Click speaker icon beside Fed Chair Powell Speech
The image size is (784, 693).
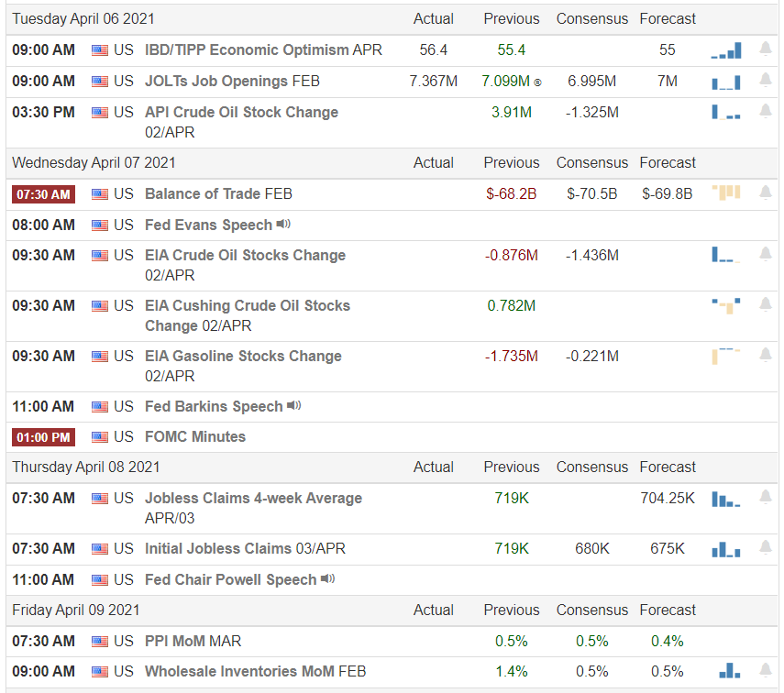point(328,579)
